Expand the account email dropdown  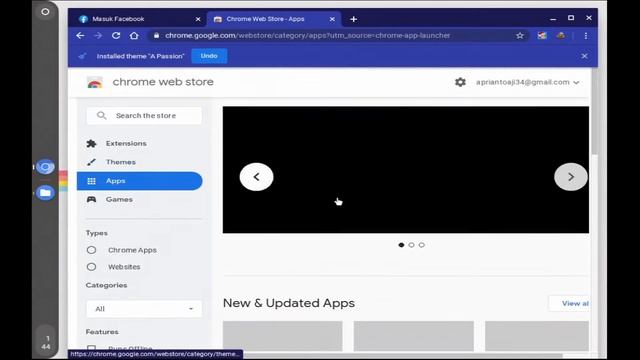528,82
